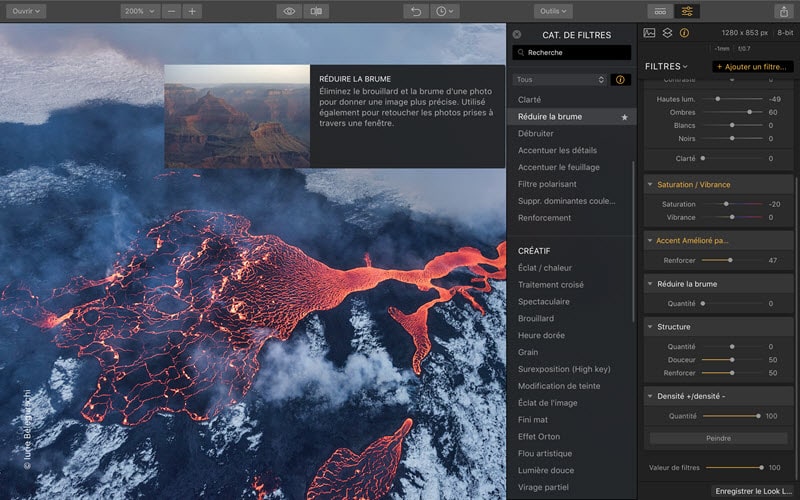Choose Modification de teinte filter
The width and height of the screenshot is (800, 500).
click(559, 385)
